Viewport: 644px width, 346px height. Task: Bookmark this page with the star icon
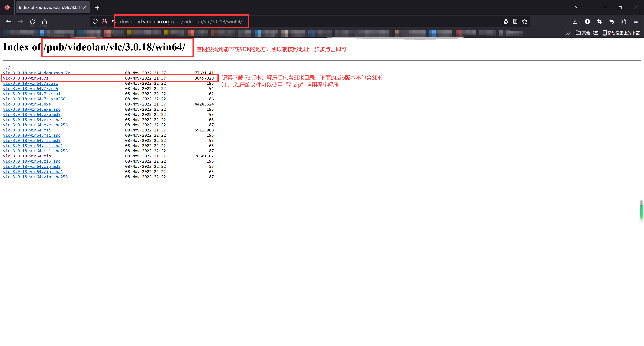tap(525, 22)
